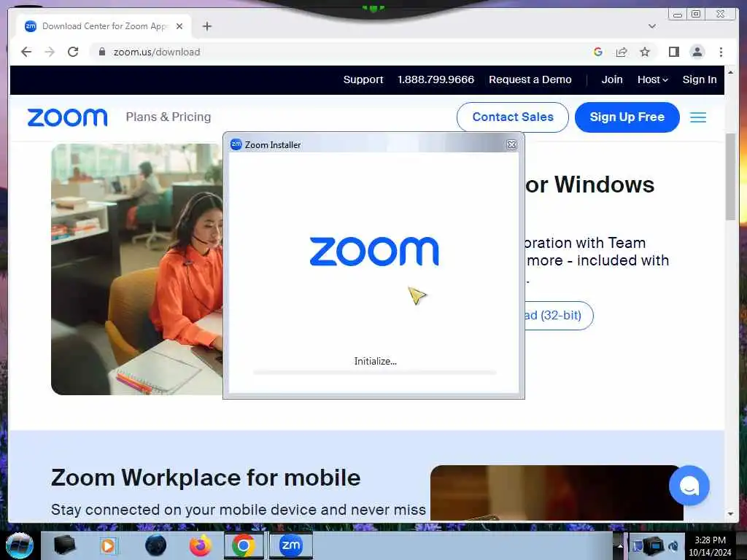Click the mobile section preview image

coord(557,493)
